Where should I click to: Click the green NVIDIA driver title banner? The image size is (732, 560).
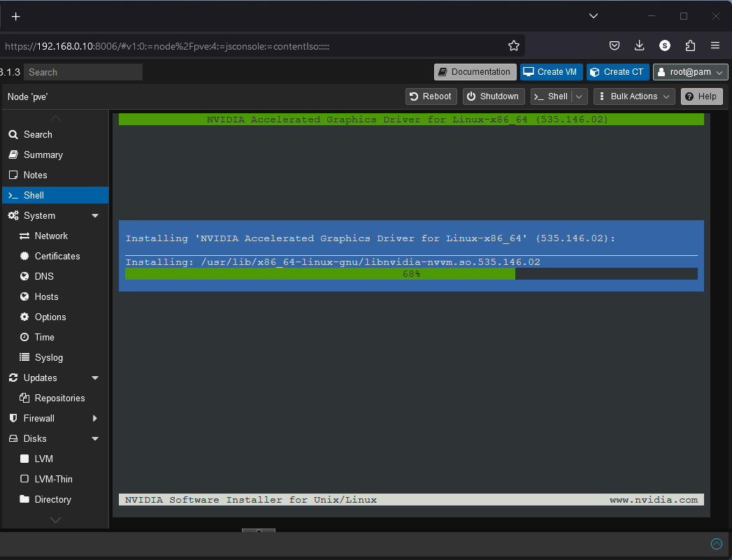point(411,120)
